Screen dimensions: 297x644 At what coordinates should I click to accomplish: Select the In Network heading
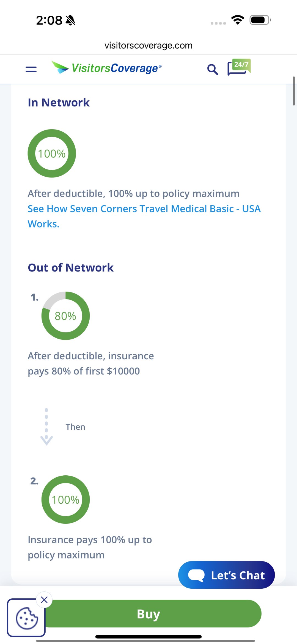point(59,103)
